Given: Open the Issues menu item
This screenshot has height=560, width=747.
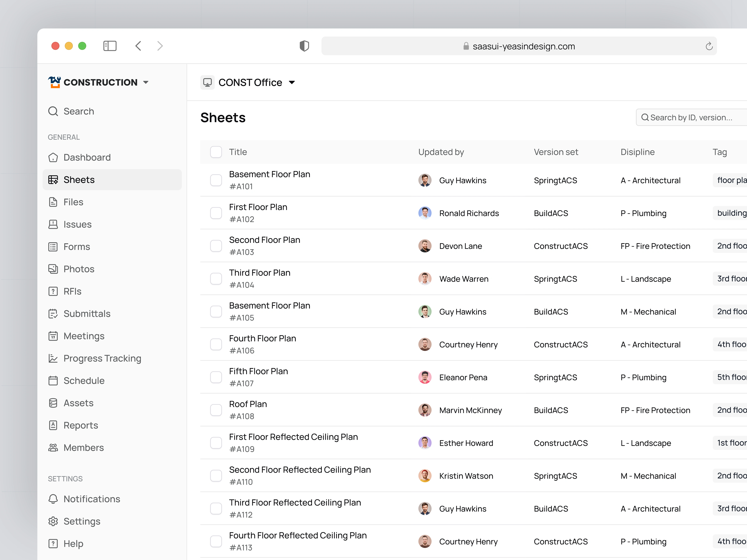Looking at the screenshot, I should [x=112, y=224].
